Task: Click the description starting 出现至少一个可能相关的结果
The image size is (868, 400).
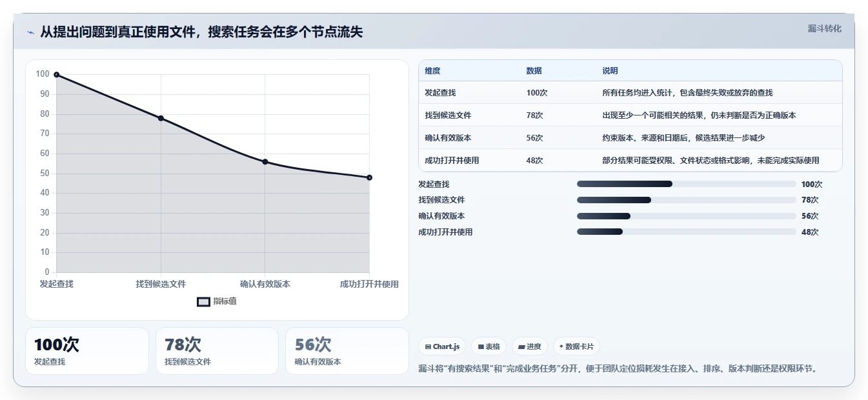Action: point(699,115)
